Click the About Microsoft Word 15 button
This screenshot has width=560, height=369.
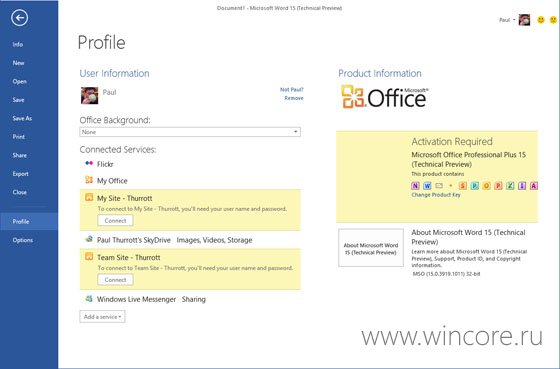(x=371, y=248)
